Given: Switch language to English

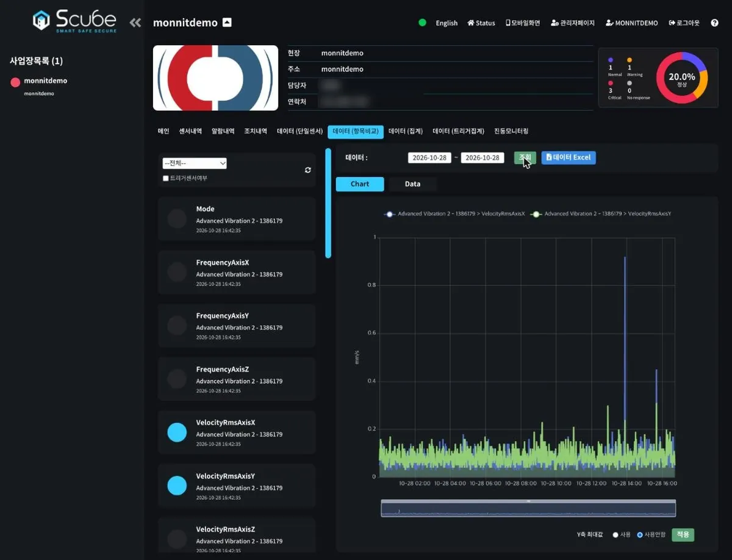Looking at the screenshot, I should 447,23.
